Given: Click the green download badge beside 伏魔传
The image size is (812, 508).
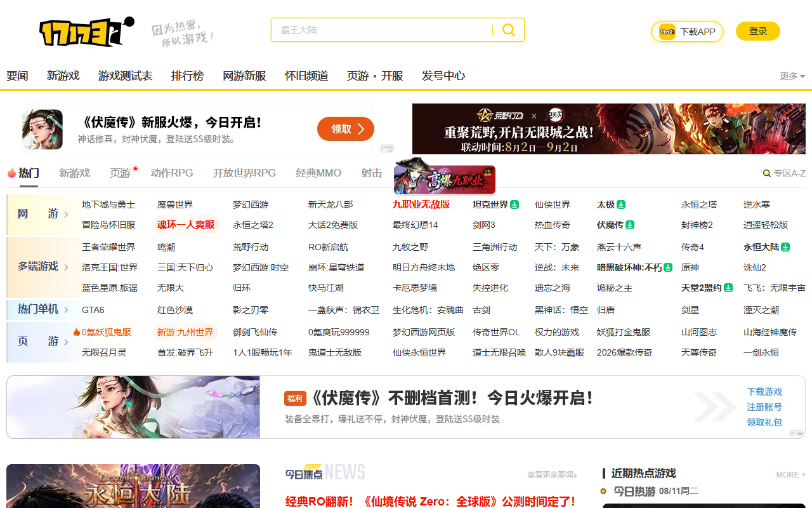Looking at the screenshot, I should (x=630, y=225).
